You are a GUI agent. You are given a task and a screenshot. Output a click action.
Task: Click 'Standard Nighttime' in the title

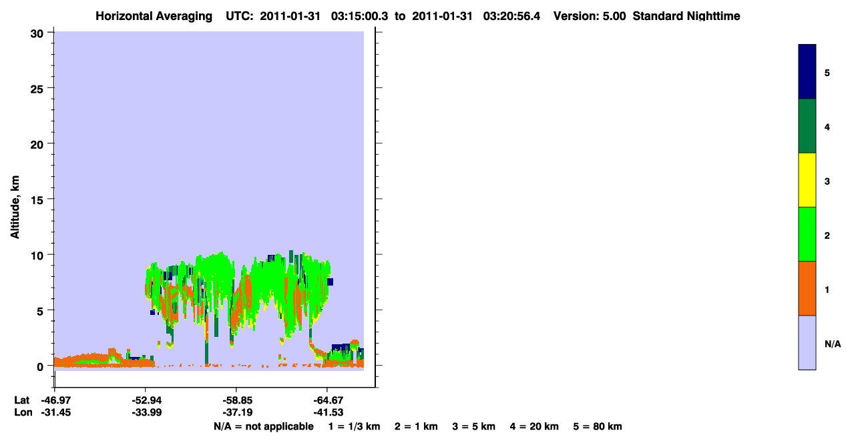click(x=686, y=16)
